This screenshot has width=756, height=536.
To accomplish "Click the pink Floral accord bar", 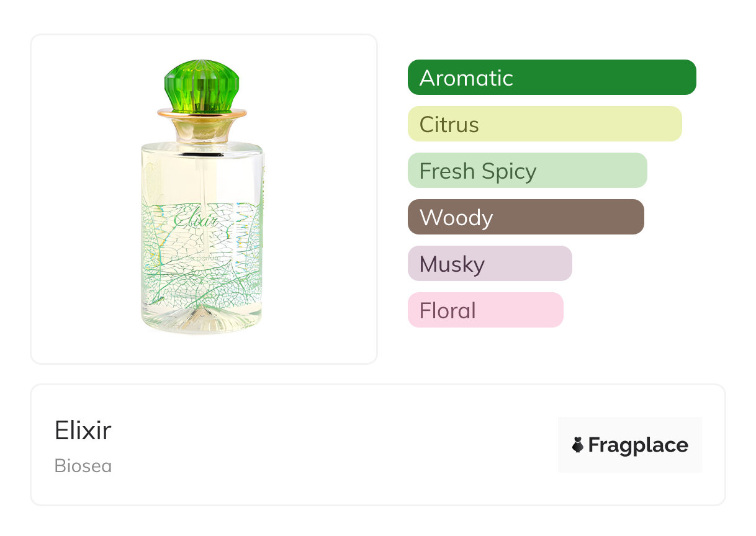I will point(485,310).
